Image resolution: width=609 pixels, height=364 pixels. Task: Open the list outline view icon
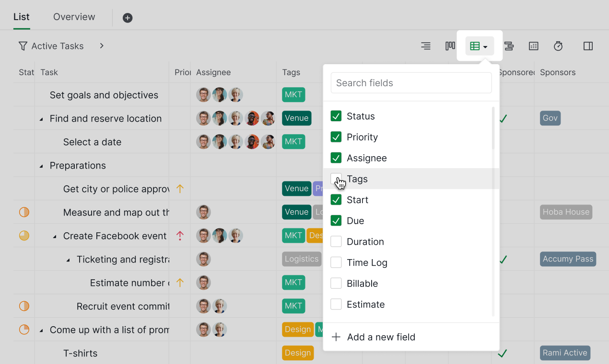(425, 46)
